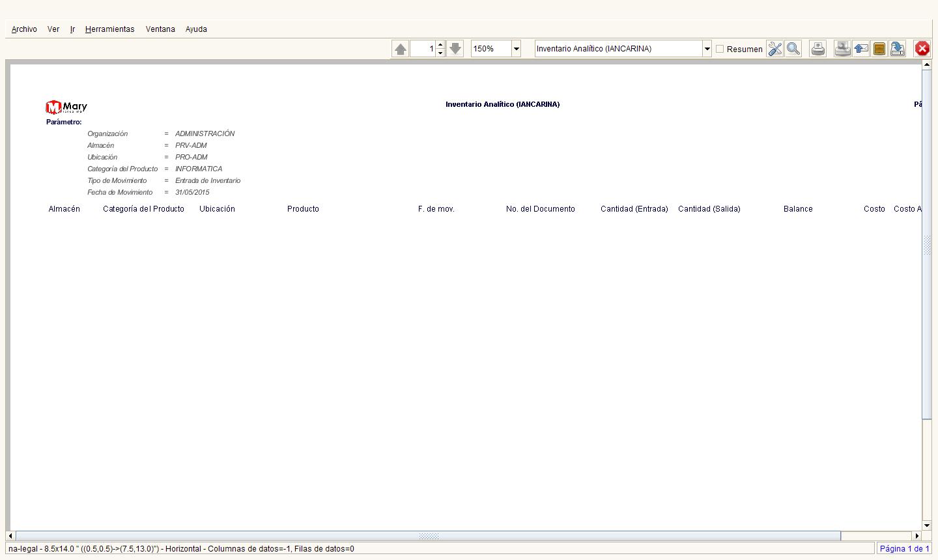Open report customization tools (wrench and screwdriver icon)
938x560 pixels.
coord(775,49)
